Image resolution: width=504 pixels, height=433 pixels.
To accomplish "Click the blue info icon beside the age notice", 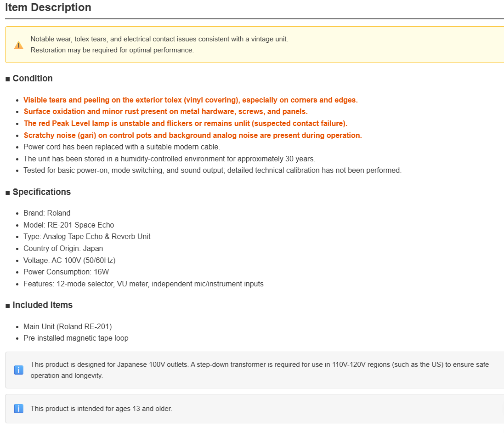I will [19, 409].
